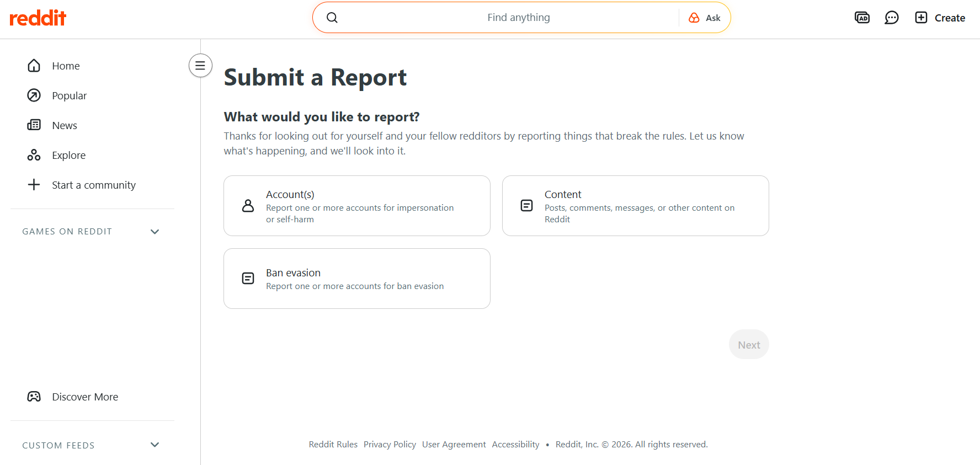Viewport: 980px width, 465px height.
Task: Click the icon on Ban evasion card
Action: click(x=248, y=279)
